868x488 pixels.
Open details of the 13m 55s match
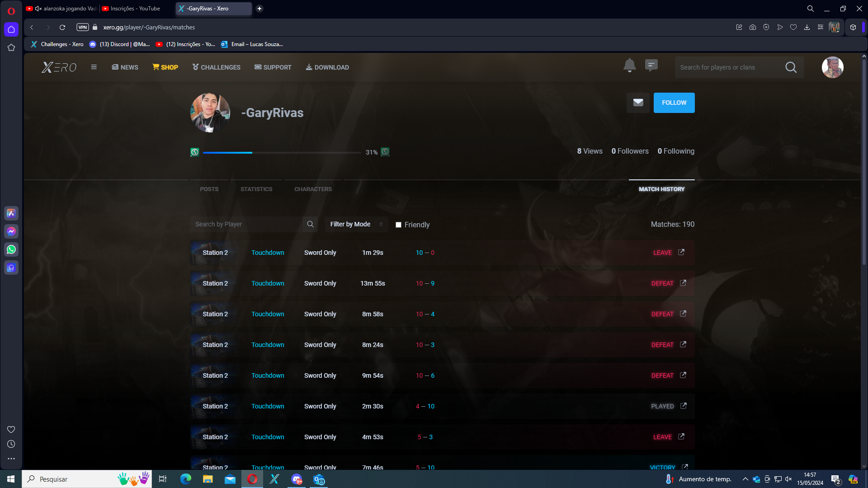[x=683, y=283]
